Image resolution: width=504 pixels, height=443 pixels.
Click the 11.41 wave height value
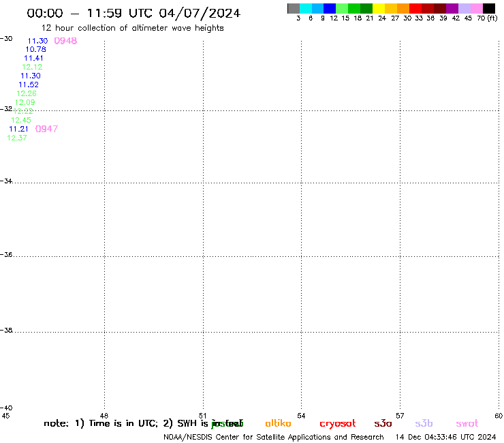pos(33,58)
